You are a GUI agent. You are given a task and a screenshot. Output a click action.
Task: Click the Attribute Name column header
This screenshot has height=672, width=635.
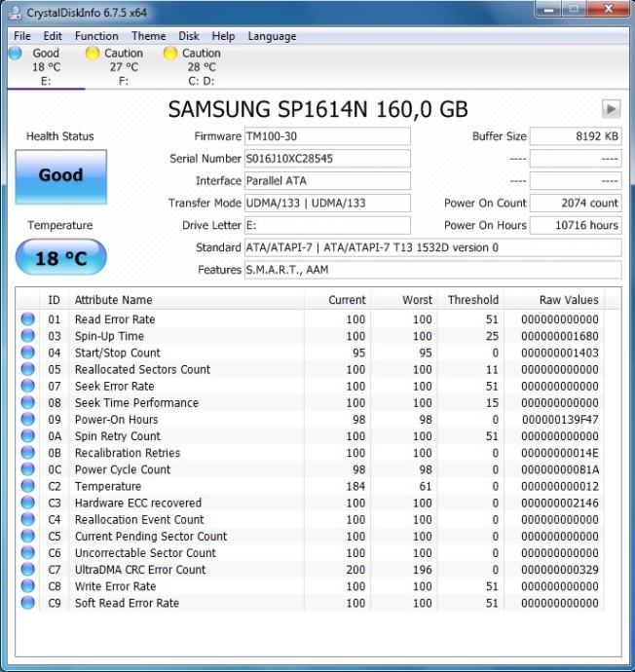pos(186,300)
